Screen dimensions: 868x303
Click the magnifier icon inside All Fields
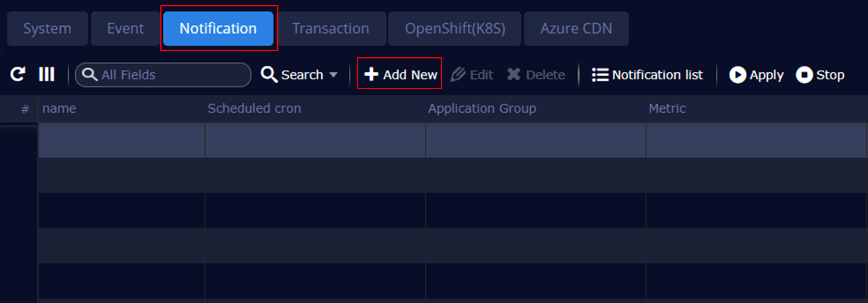90,75
